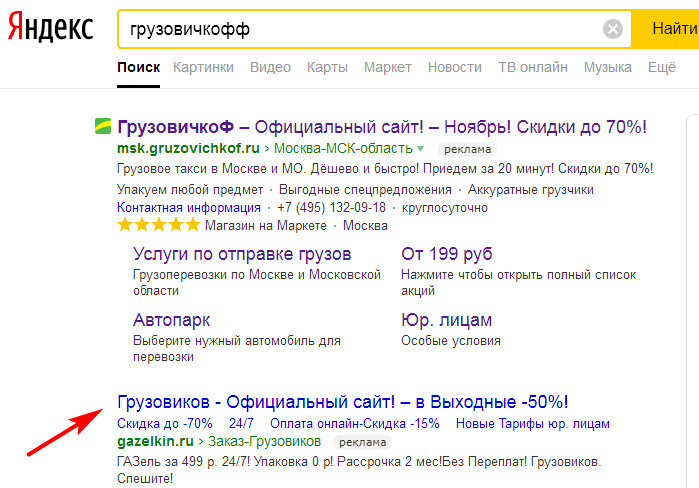Go to the Музыка tab
Image resolution: width=699 pixels, height=488 pixels.
tap(608, 67)
